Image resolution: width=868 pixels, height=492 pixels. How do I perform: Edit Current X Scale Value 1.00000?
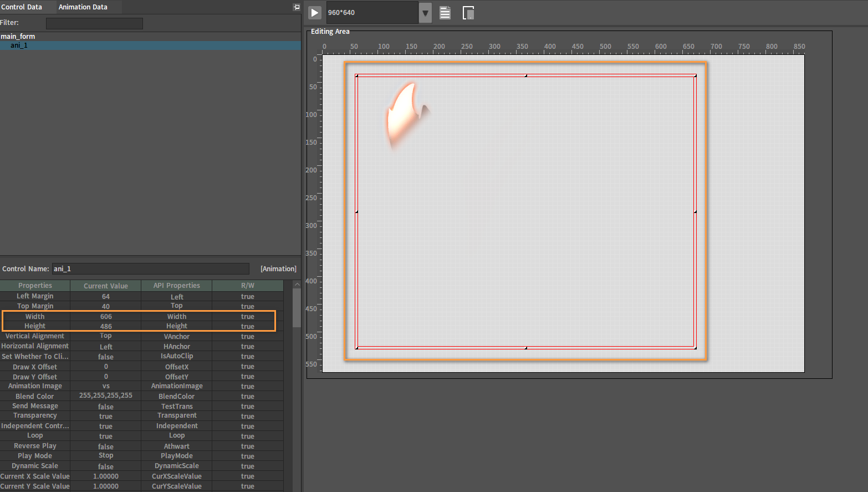click(x=106, y=476)
